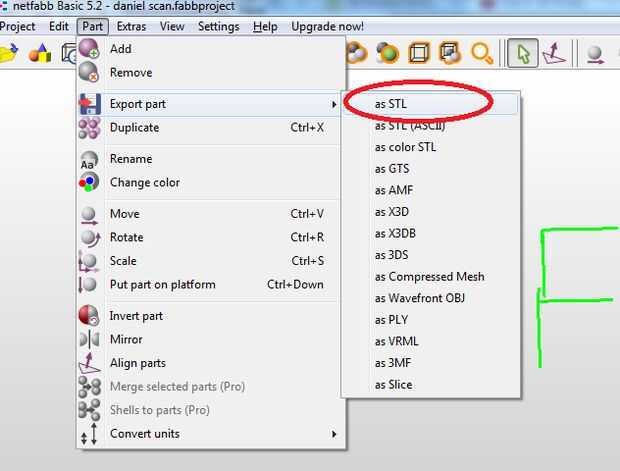620x471 pixels.
Task: Choose Remove from the Part menu
Action: coord(211,72)
